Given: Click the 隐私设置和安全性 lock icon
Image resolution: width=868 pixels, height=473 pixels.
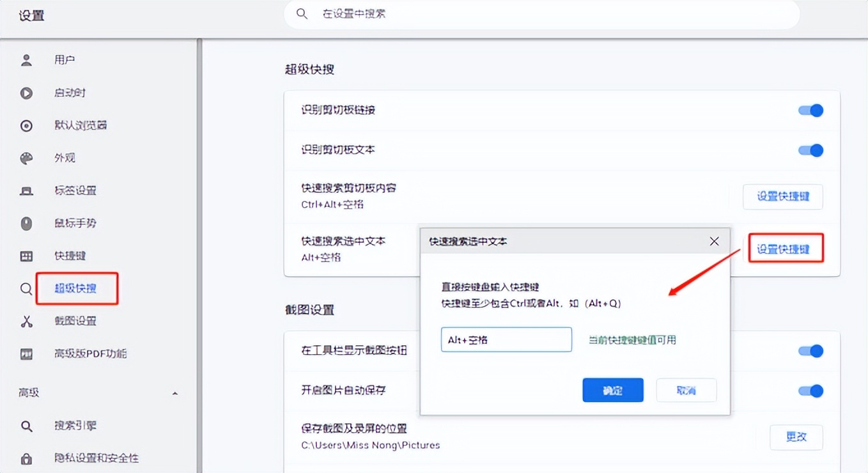Looking at the screenshot, I should (x=26, y=458).
